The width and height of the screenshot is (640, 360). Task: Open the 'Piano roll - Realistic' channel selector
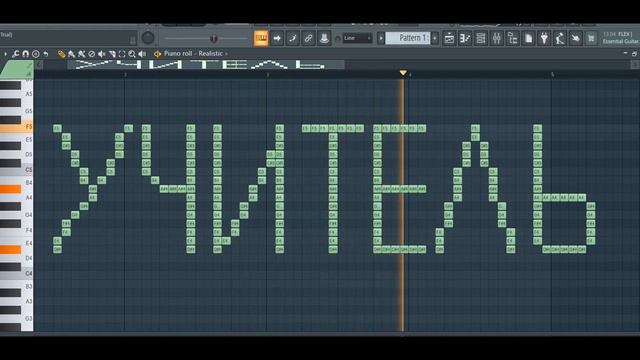[x=196, y=53]
